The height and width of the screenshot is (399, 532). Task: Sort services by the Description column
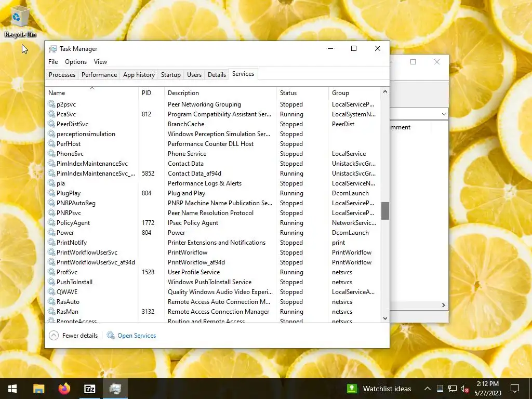(x=220, y=92)
